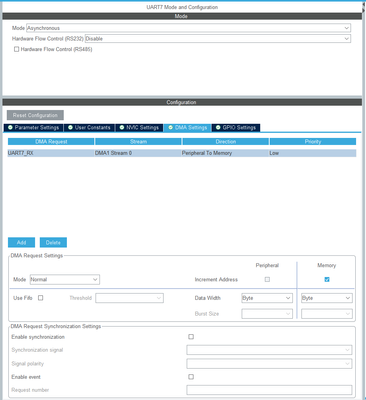Enable the Use Fifo checkbox
The width and height of the screenshot is (366, 400).
click(41, 298)
